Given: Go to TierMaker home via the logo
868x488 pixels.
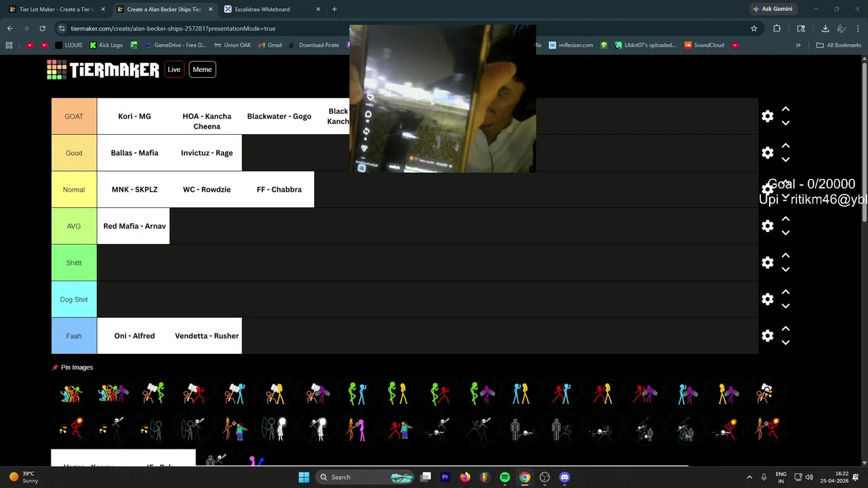Looking at the screenshot, I should click(103, 70).
